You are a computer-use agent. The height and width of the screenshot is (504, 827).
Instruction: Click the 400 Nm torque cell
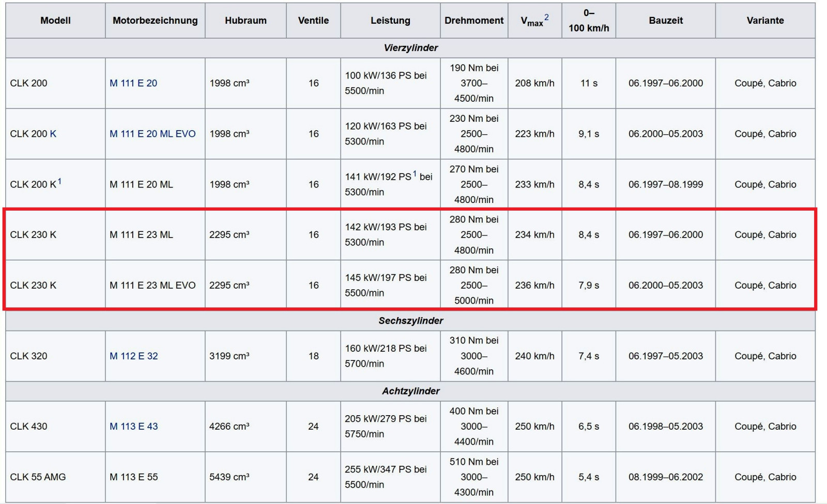click(474, 427)
